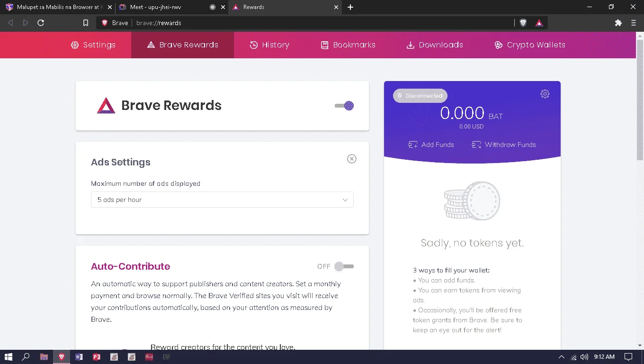This screenshot has width=644, height=364.
Task: Click the Withdraw Funds button
Action: pos(504,145)
